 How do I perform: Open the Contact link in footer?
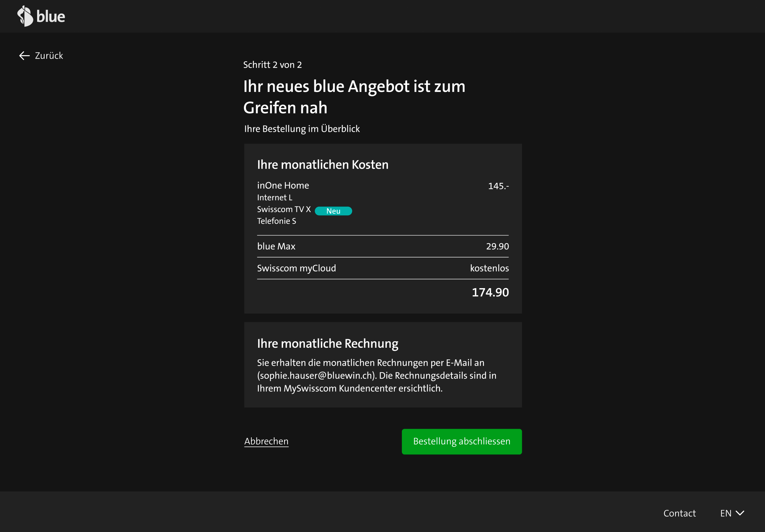coord(680,513)
